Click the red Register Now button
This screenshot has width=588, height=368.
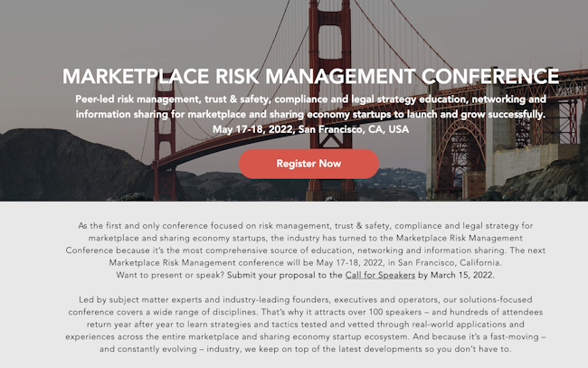click(308, 164)
